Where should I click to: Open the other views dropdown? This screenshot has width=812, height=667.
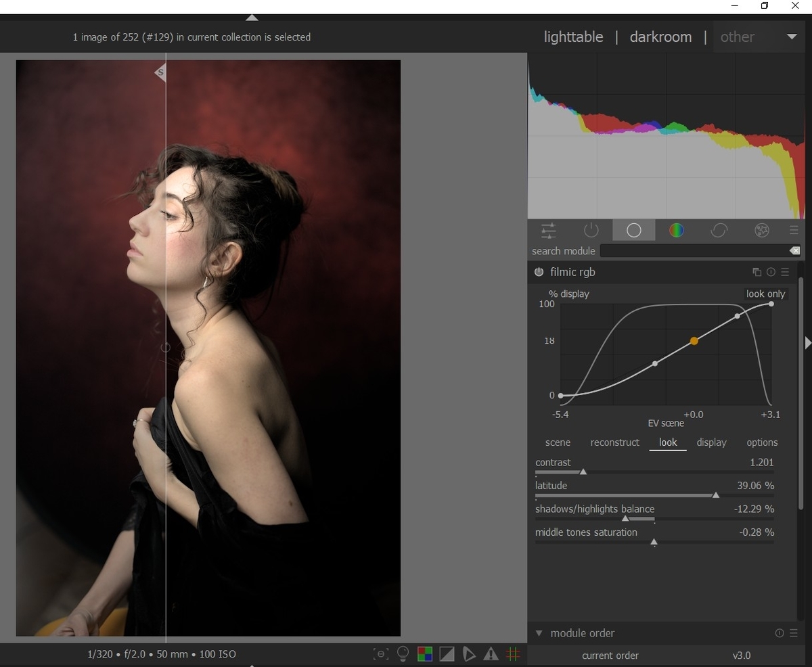[x=759, y=37]
